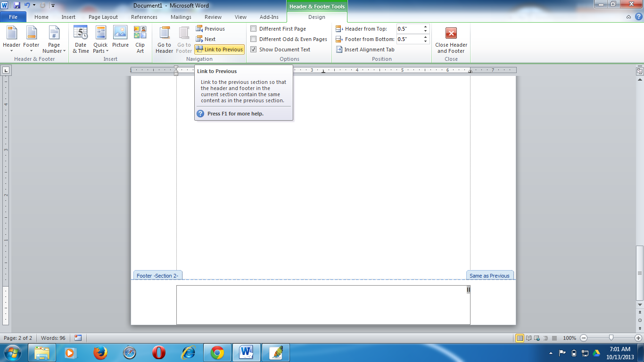Image resolution: width=644 pixels, height=362 pixels.
Task: Uncheck Show Document Text
Action: click(280, 49)
